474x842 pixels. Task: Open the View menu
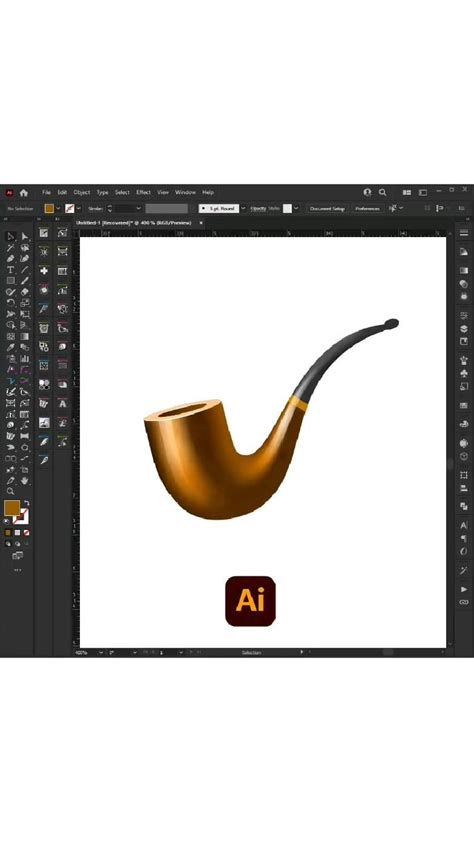(x=163, y=192)
